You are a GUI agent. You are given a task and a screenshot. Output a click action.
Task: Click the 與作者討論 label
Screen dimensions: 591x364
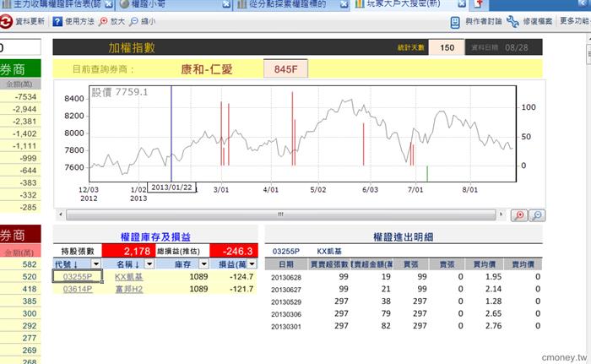484,21
